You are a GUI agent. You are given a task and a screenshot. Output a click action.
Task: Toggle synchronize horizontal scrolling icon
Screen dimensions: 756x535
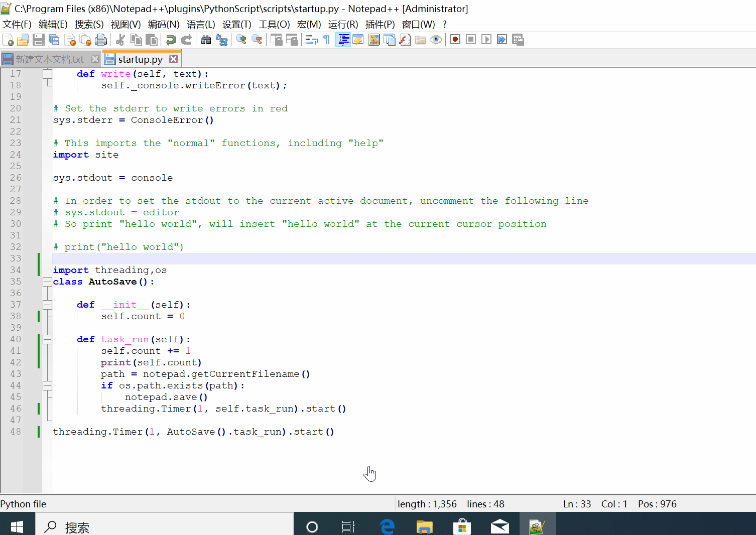point(292,40)
